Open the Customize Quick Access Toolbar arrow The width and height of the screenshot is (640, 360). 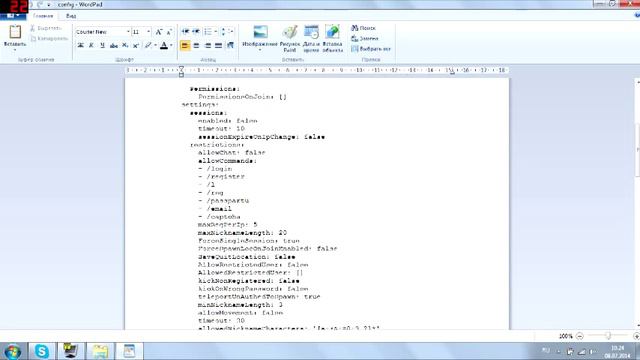click(x=49, y=4)
